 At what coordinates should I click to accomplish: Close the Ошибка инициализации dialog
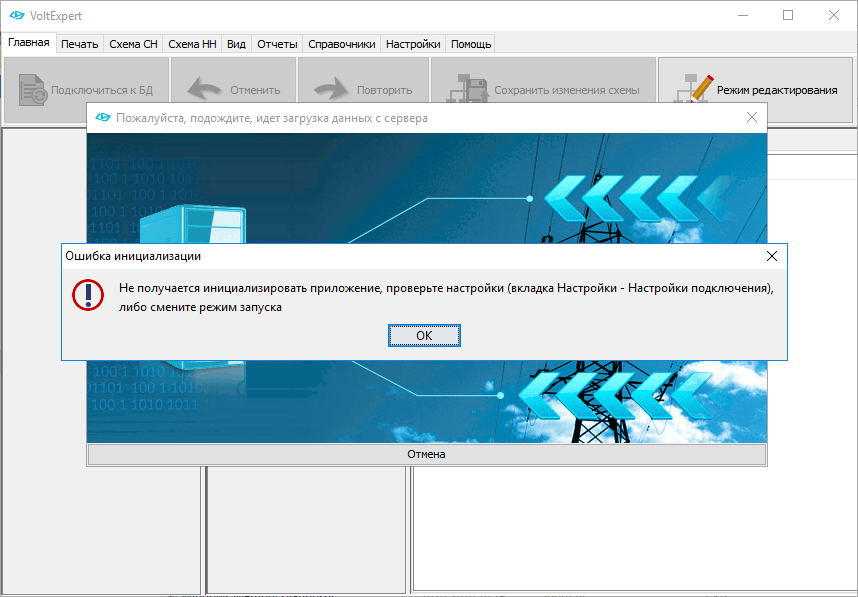point(772,256)
